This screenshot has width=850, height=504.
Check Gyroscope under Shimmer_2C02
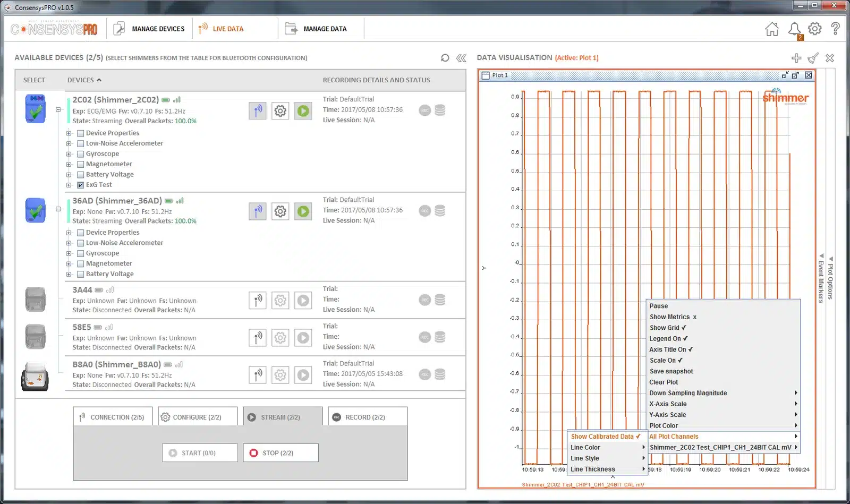(x=81, y=154)
